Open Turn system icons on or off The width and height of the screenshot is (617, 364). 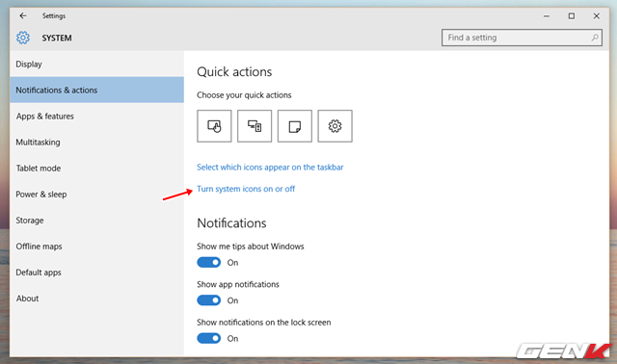(x=246, y=189)
